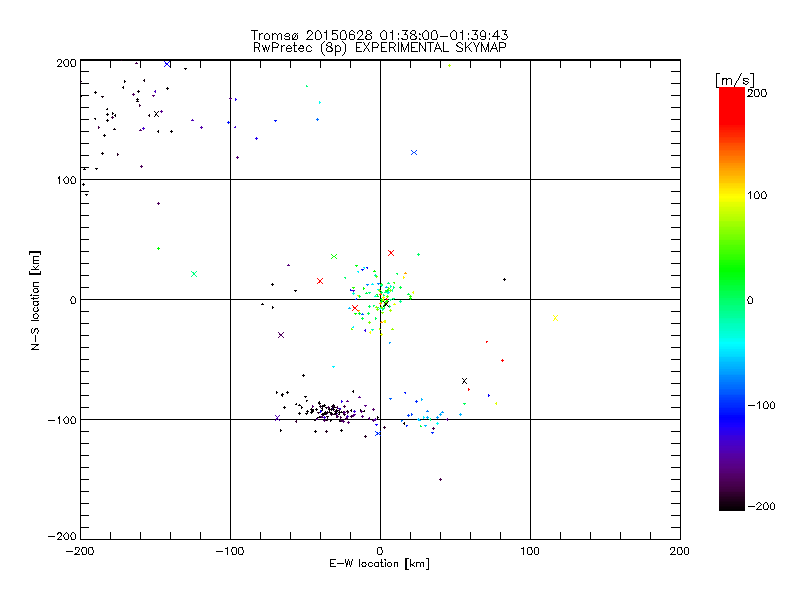800x600 pixels.
Task: Click the black X marker at the plot center
Action: click(x=386, y=304)
